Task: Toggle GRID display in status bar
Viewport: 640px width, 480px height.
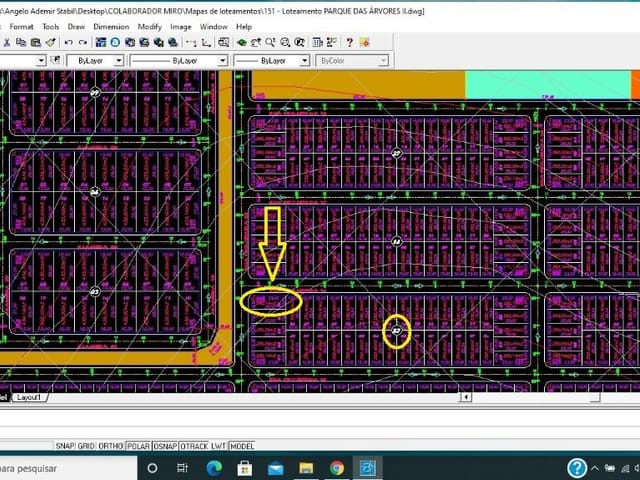Action: (x=86, y=446)
